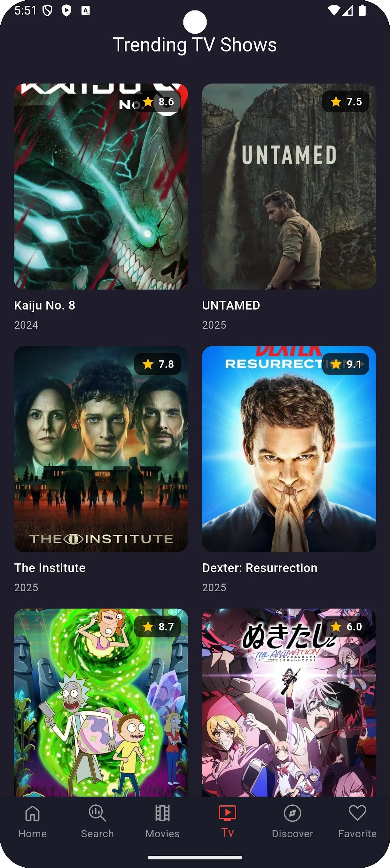Open the Discover compass icon
This screenshot has width=390, height=868.
tap(292, 813)
